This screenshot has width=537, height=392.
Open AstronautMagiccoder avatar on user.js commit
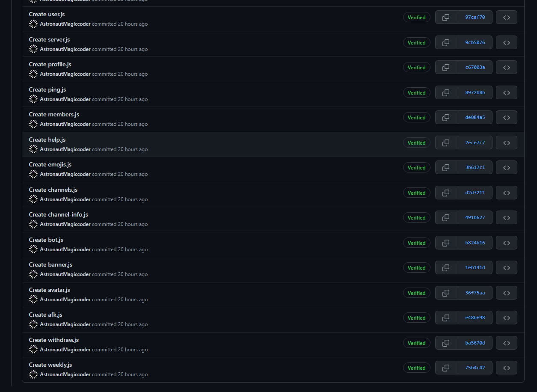click(33, 24)
